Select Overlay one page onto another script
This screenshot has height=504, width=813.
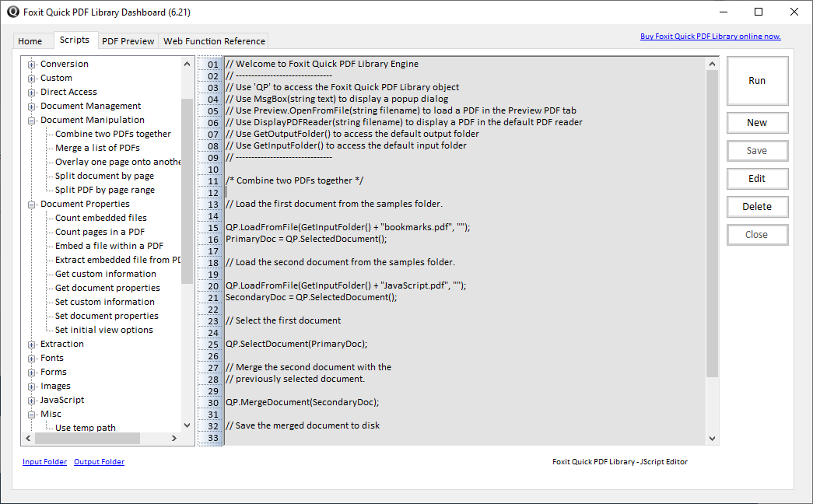[117, 162]
